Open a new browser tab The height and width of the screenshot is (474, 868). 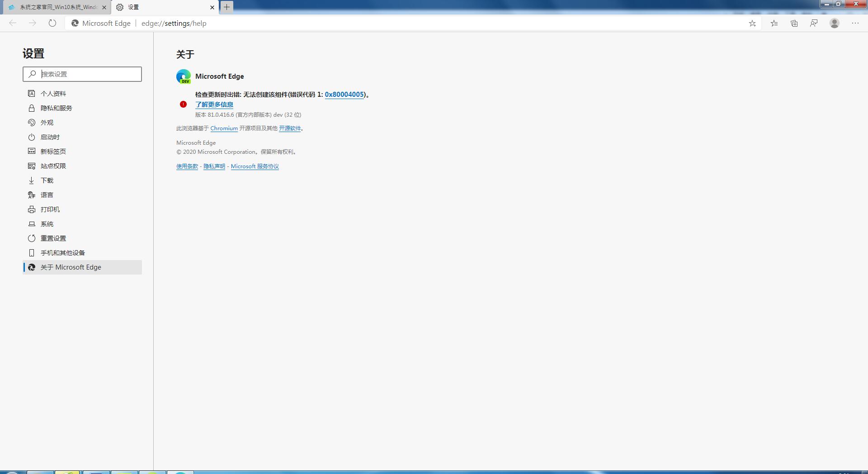point(226,7)
